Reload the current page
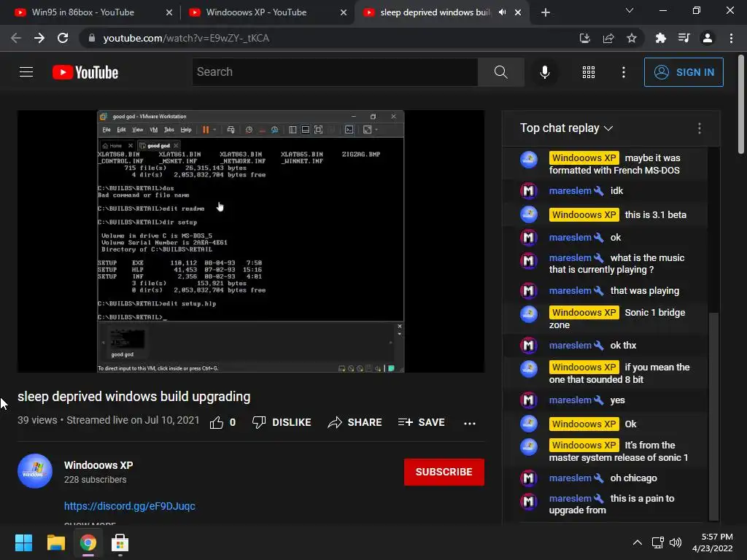The image size is (747, 560). tap(63, 38)
